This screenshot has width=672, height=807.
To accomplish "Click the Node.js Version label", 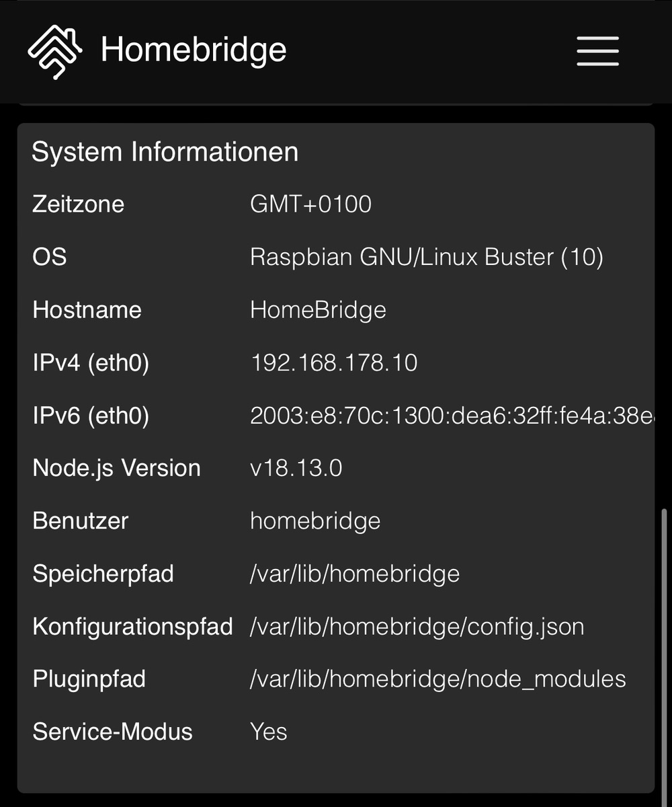I will click(x=116, y=468).
